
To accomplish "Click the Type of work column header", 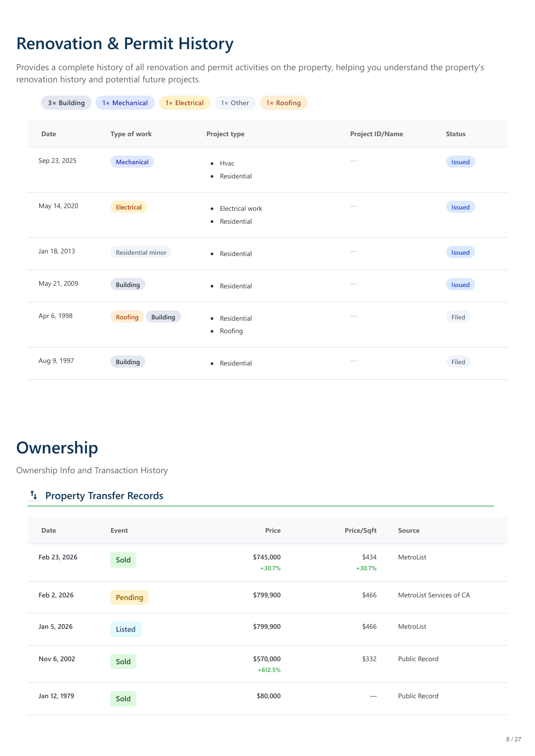I will [x=131, y=134].
